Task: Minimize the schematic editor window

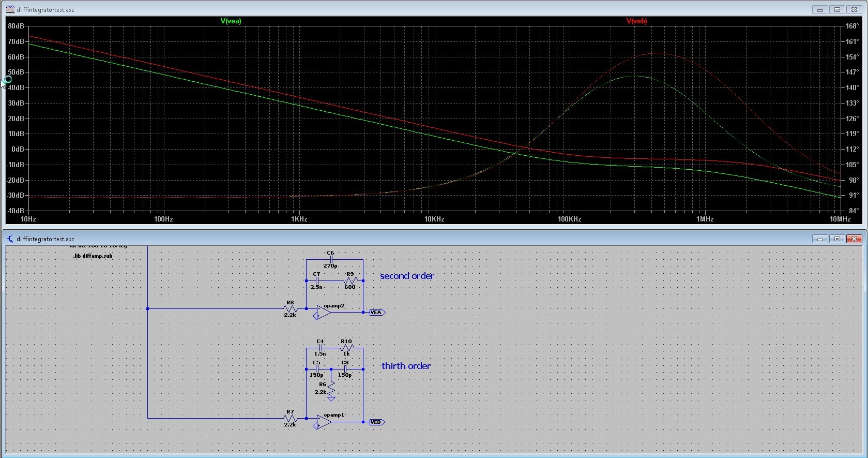Action: click(x=819, y=239)
